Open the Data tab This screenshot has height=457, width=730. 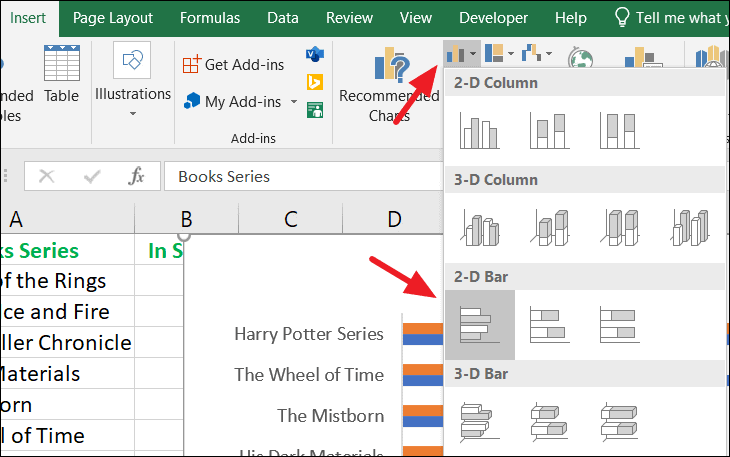tap(283, 18)
